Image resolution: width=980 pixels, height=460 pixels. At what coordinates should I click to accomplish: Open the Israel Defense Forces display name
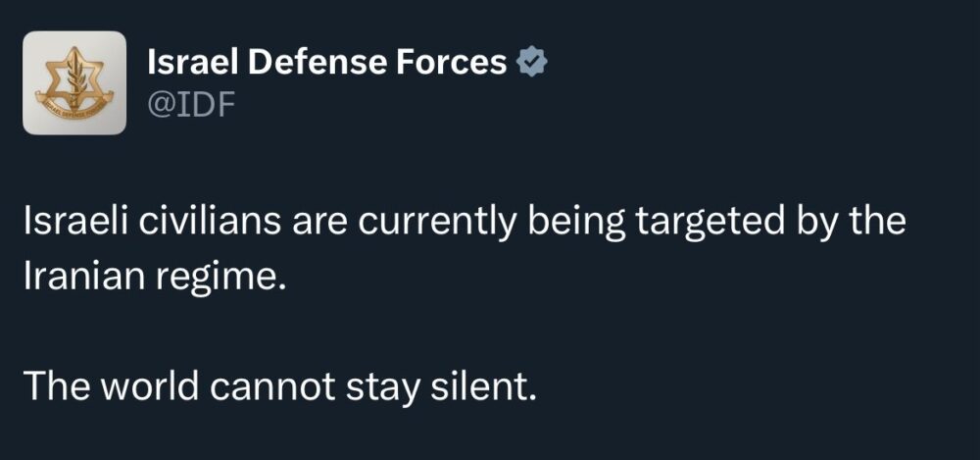(x=327, y=62)
